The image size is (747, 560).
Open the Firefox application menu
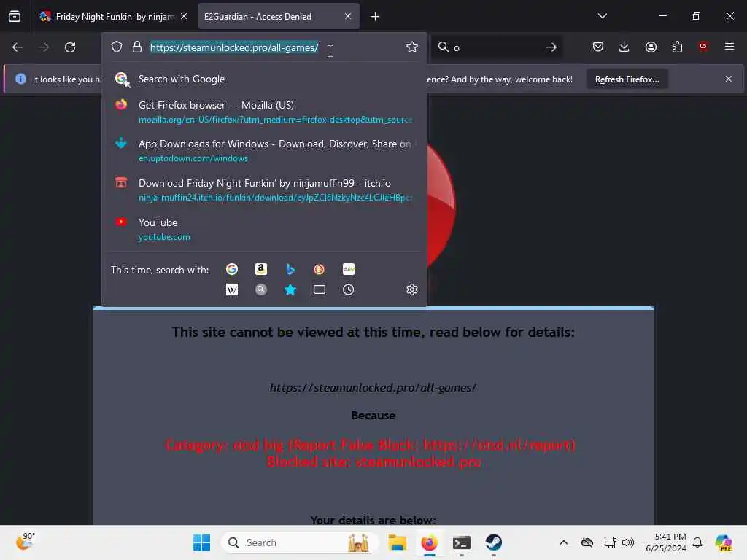point(729,47)
